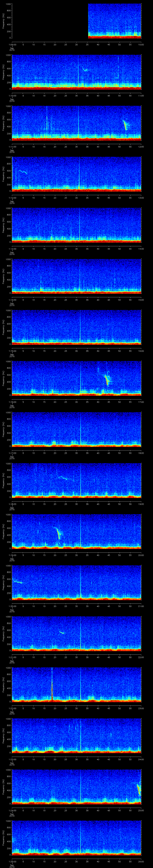Click the 1:17:00 time axis label
Viewport: 153px width, 868px height.
point(12,453)
